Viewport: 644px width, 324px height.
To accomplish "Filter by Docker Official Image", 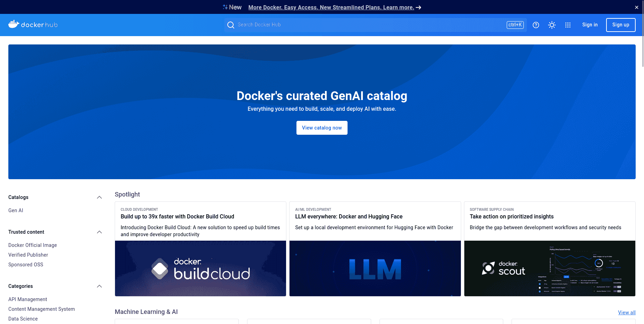I will [33, 245].
